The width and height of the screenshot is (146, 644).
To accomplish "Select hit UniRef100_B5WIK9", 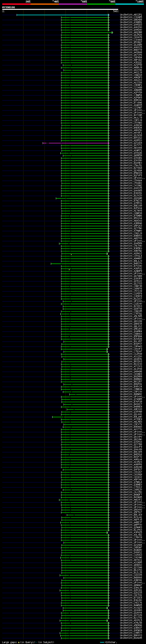I will 131,173.
